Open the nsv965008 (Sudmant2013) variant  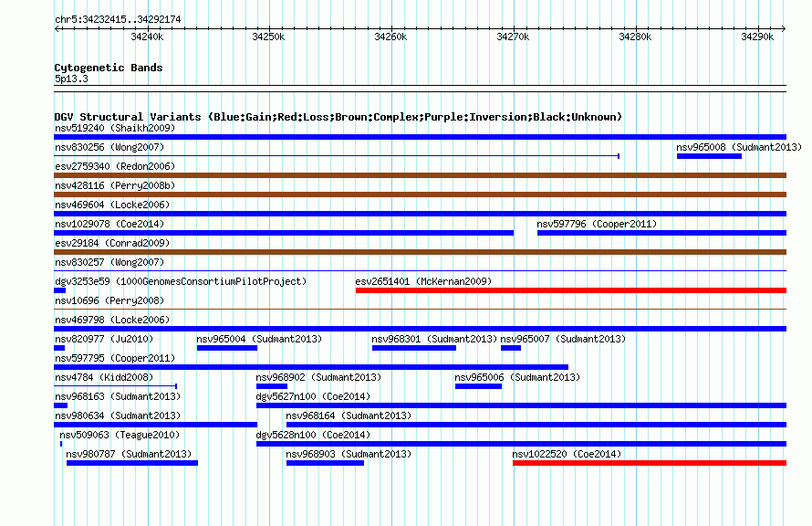tap(739, 147)
